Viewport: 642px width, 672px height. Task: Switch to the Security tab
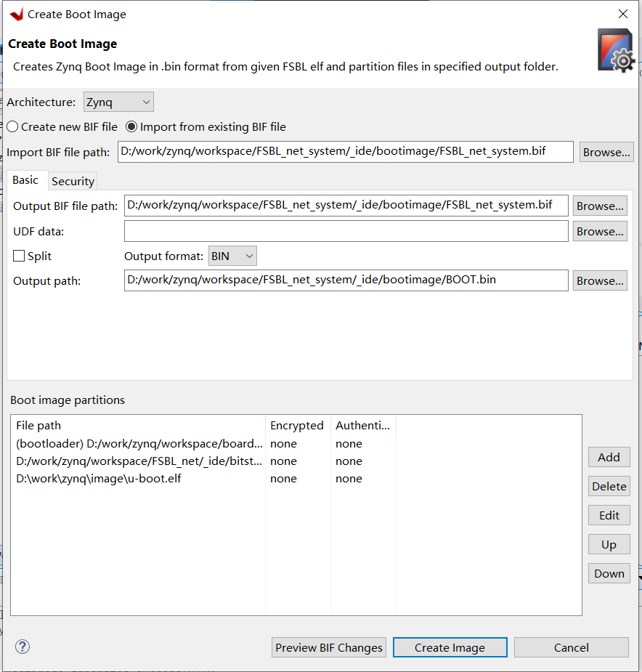[x=73, y=182]
